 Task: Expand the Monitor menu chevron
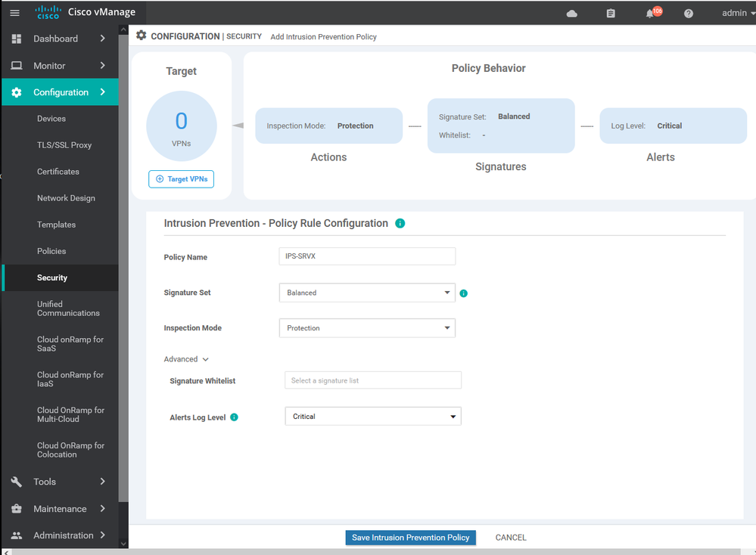pyautogui.click(x=102, y=66)
